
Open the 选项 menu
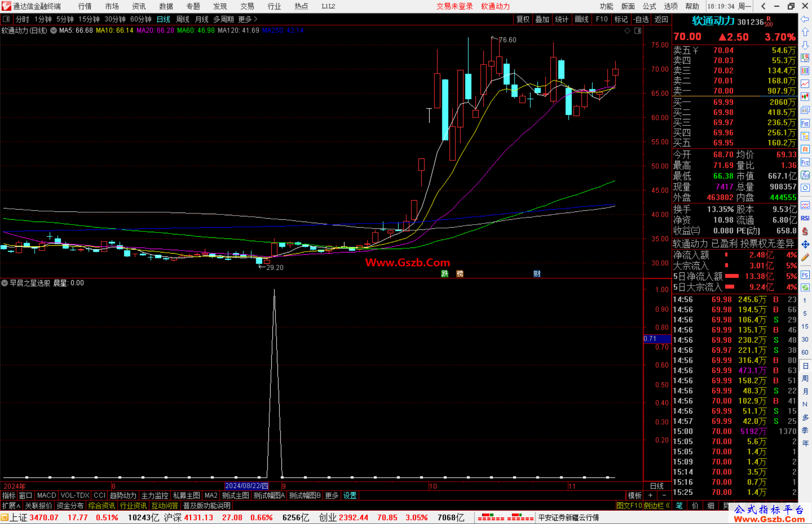671,6
